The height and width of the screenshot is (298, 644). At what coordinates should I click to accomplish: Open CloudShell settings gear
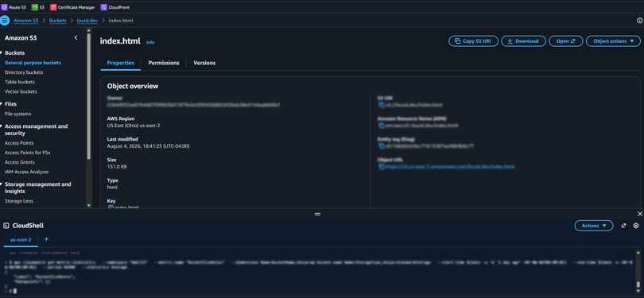pyautogui.click(x=636, y=226)
